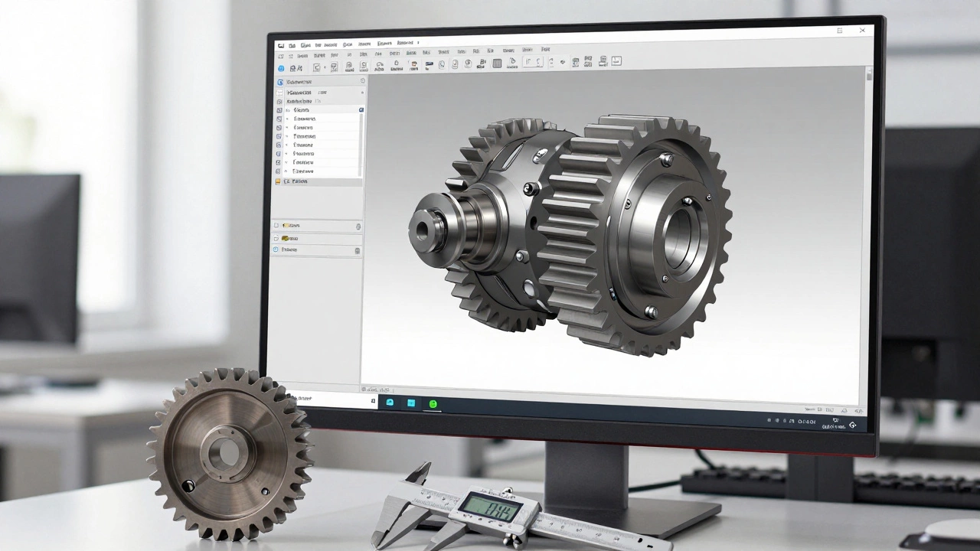The image size is (980, 551).
Task: Toggle the checkbox on the second yellow folder row
Action: 276,238
